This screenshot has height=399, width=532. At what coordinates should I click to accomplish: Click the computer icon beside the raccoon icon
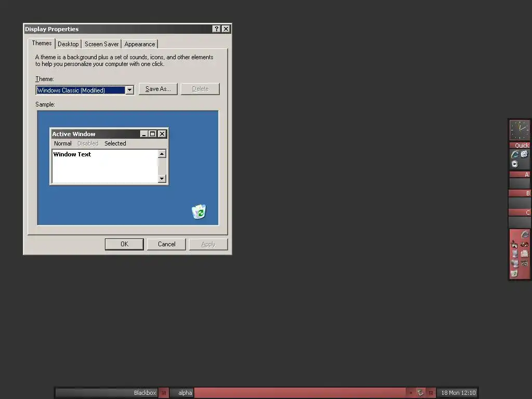point(515,263)
